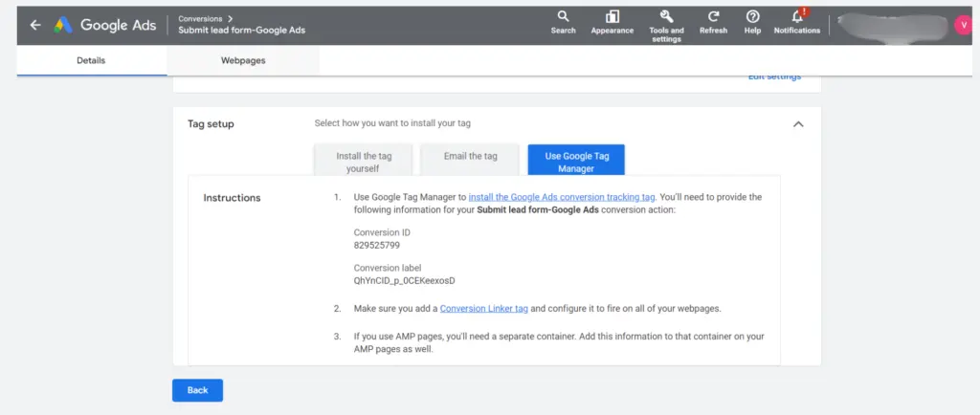Select Email the tag option

coord(470,161)
